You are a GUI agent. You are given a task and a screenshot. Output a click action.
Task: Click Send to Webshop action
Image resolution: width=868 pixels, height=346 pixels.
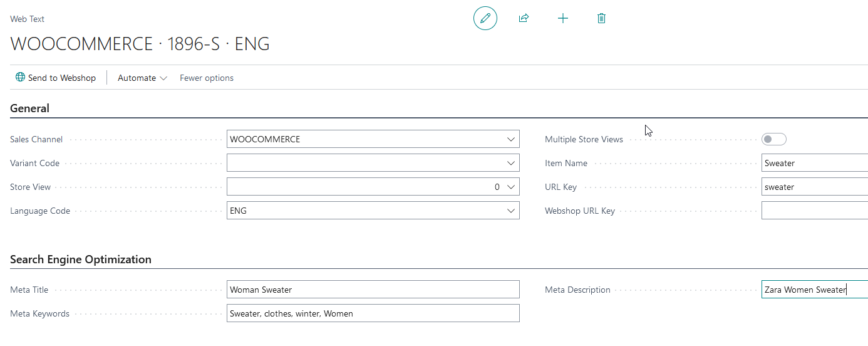(56, 78)
